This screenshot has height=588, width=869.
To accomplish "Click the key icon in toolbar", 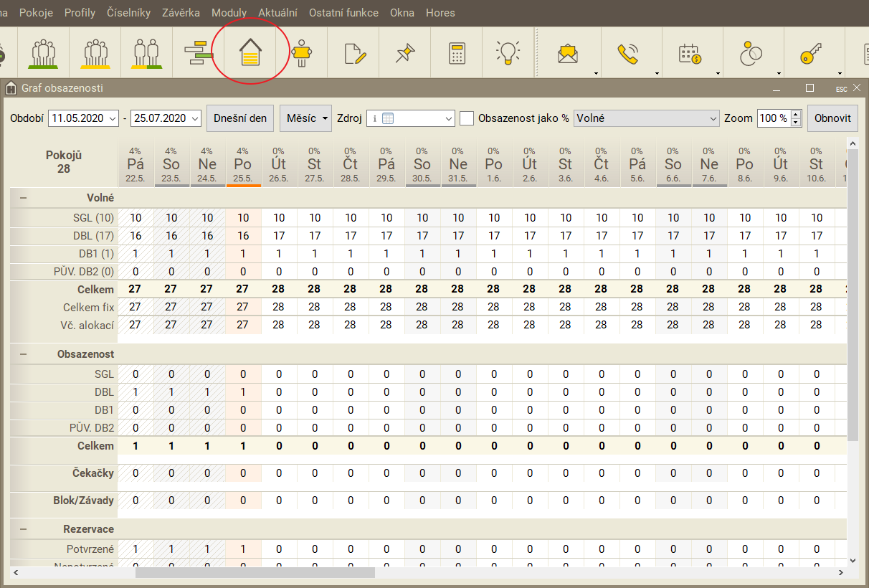I will coord(810,54).
